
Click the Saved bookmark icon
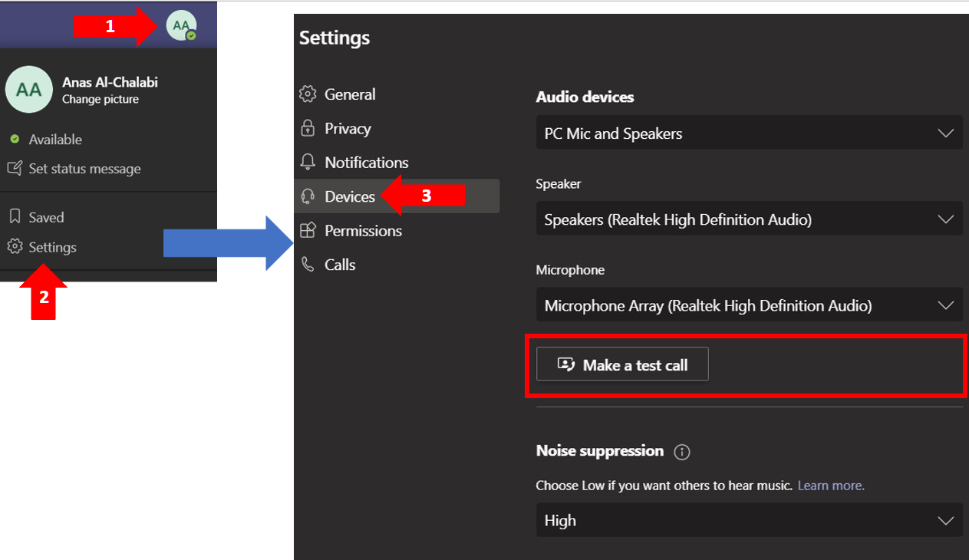point(15,217)
